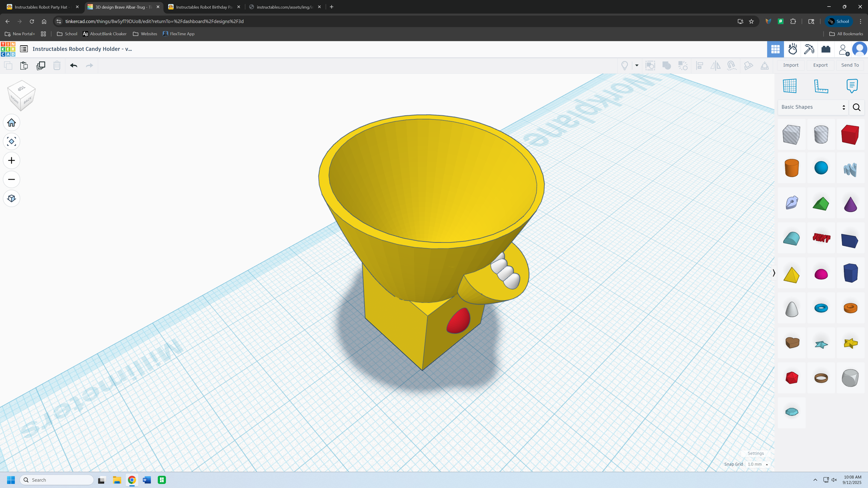Click the Home view button

pyautogui.click(x=12, y=123)
